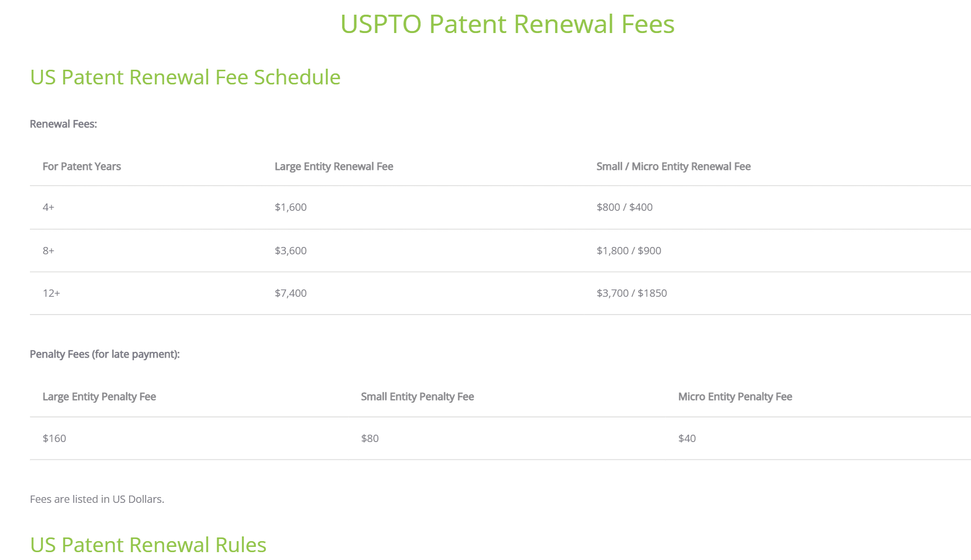Select the US Patent Renewal Fee Schedule heading
Viewport: 971px width, 560px height.
point(185,77)
